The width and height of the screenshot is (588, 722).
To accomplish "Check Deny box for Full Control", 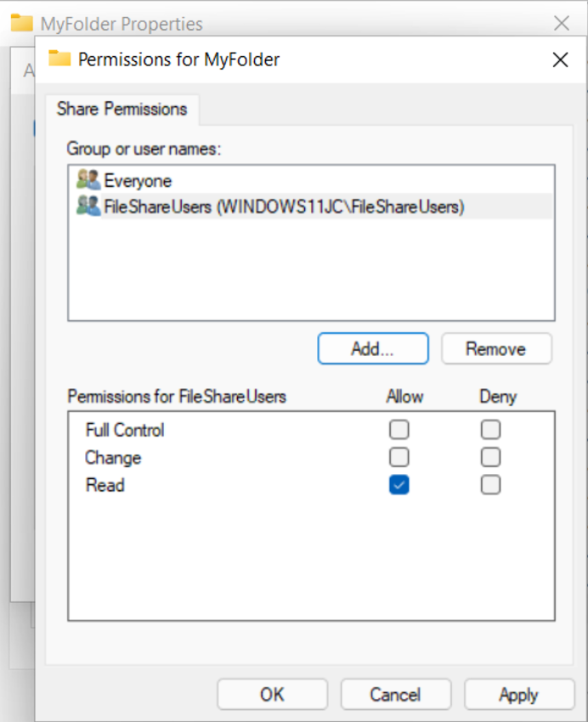I will coord(490,430).
